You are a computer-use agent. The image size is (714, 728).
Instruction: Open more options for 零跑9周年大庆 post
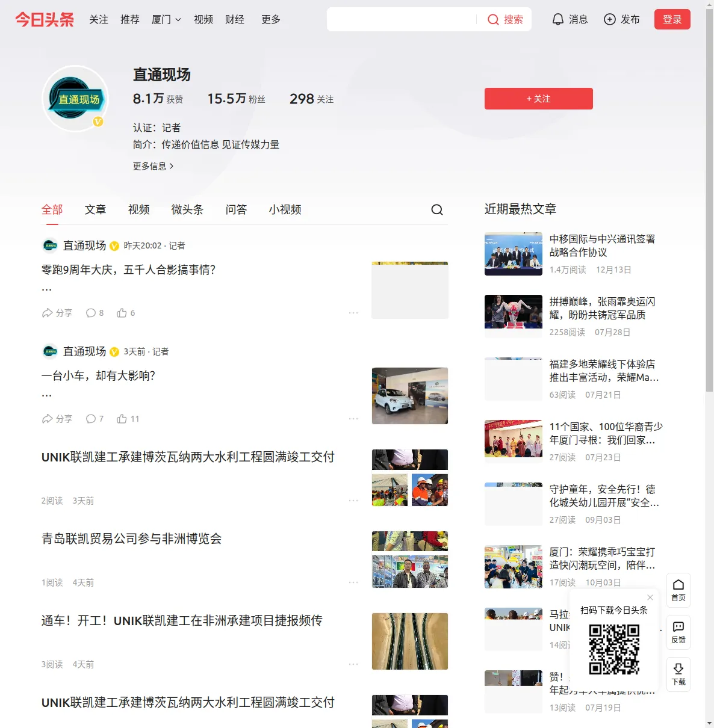(353, 313)
